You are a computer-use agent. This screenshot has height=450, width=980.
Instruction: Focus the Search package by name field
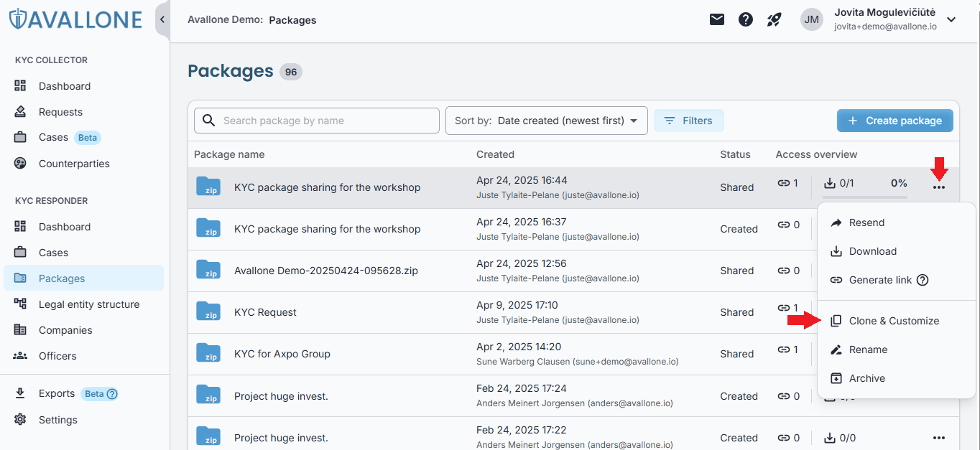(317, 121)
